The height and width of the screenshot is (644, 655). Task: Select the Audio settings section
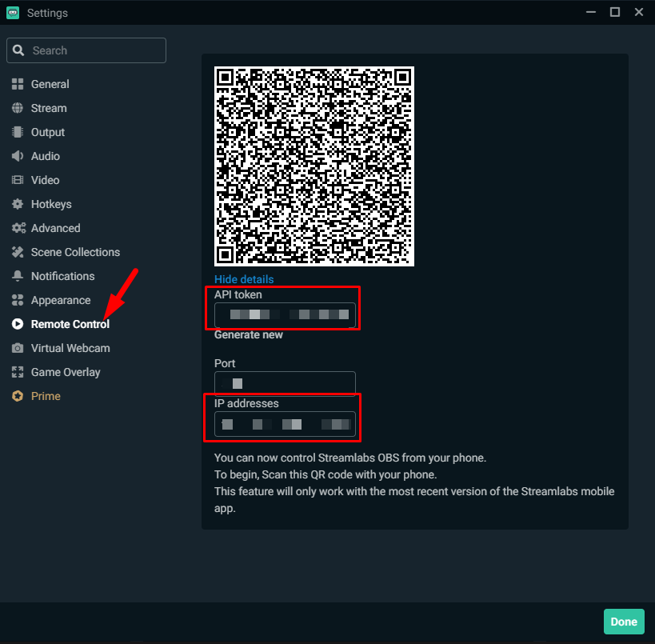point(46,156)
